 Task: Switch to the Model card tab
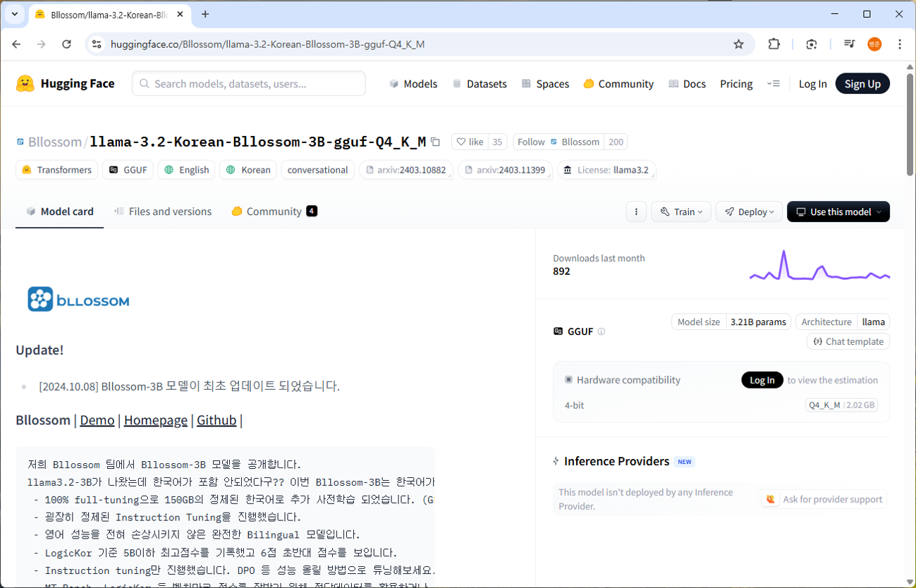click(x=60, y=212)
